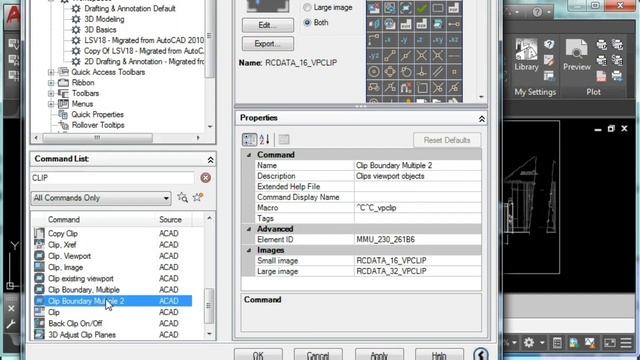
Task: Pick the perpendicular snap image
Action: (422, 71)
